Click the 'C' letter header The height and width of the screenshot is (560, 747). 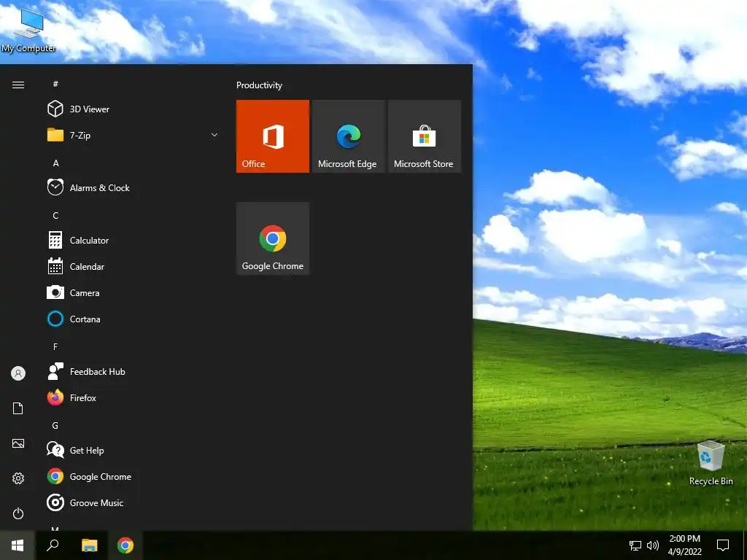55,216
